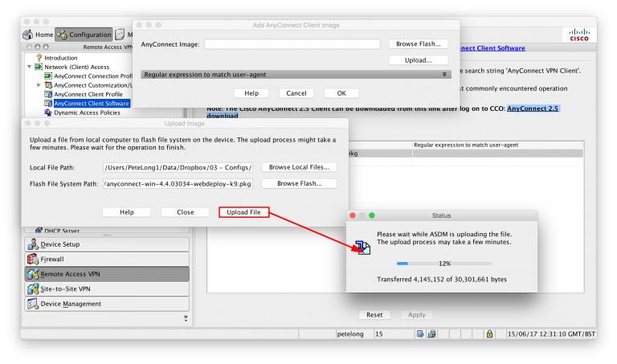Select the Remote Access VPN section
617x364 pixels.
pos(107,274)
